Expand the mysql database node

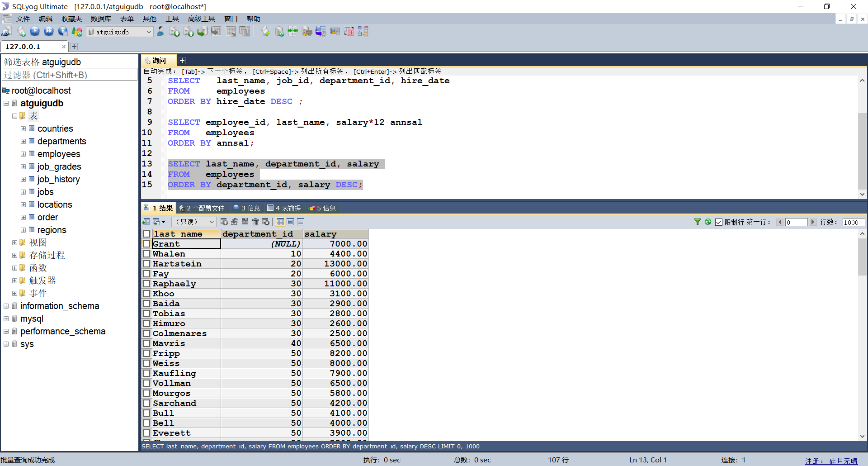point(6,319)
